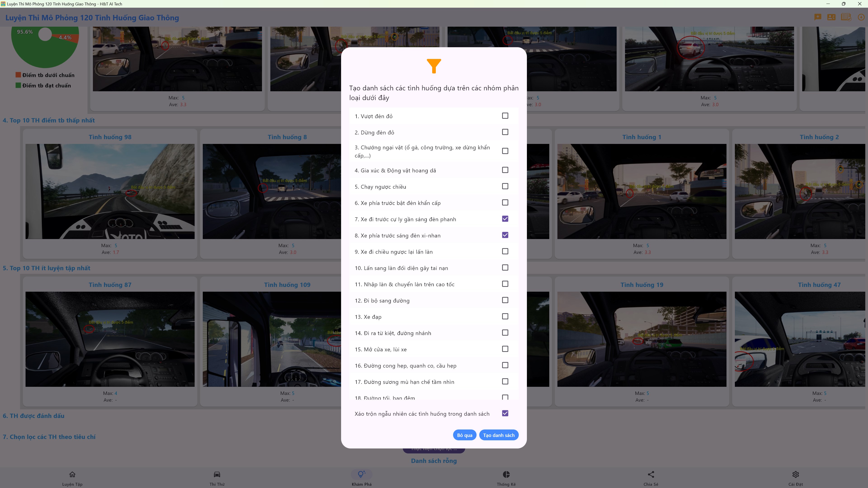Click the 'Ave: 3.0' score under Tình huống 8
The image size is (868, 488).
tap(288, 252)
